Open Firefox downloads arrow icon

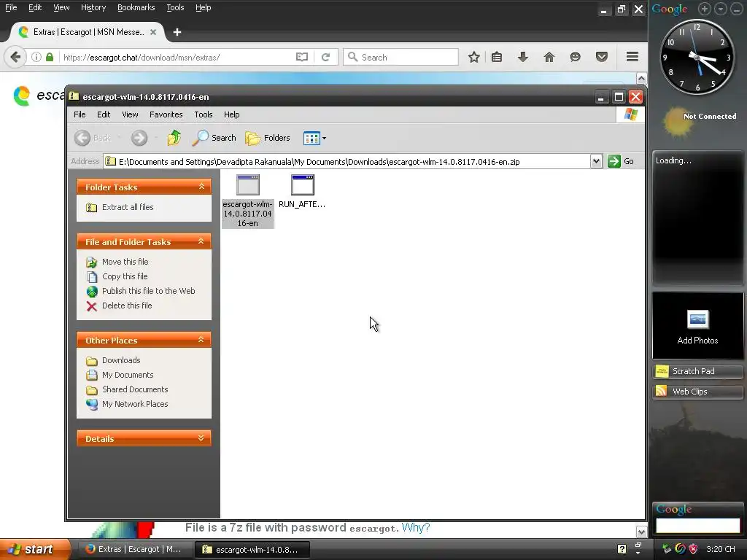(x=523, y=57)
